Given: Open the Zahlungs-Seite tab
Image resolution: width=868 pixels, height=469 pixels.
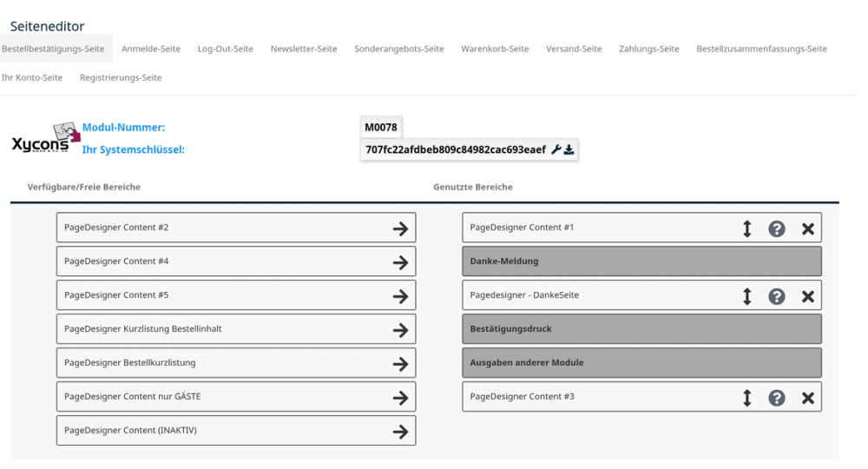Looking at the screenshot, I should (648, 49).
